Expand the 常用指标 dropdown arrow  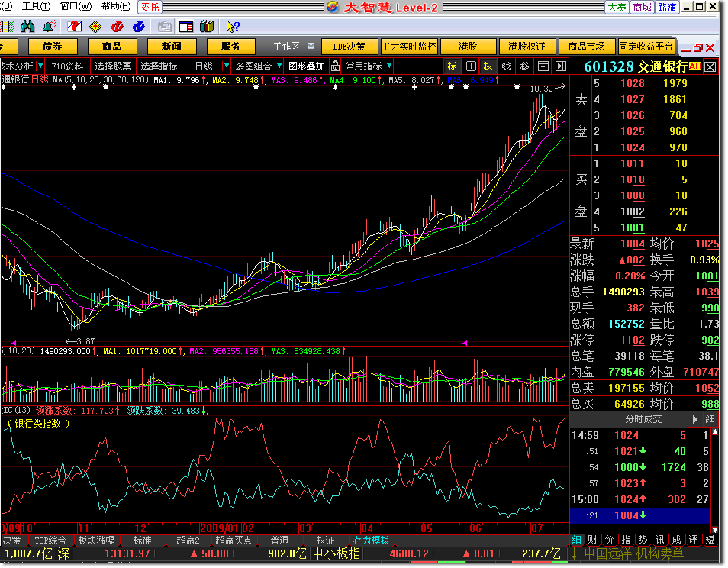tap(389, 66)
